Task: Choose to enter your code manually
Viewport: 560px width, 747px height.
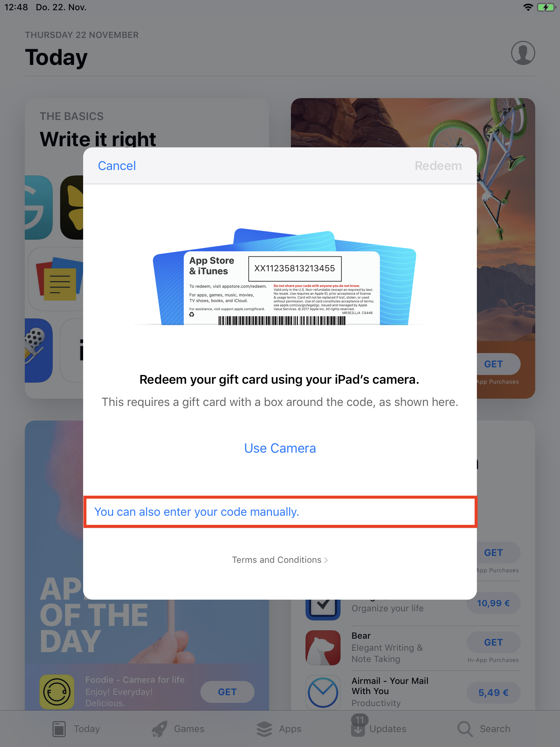Action: tap(280, 512)
